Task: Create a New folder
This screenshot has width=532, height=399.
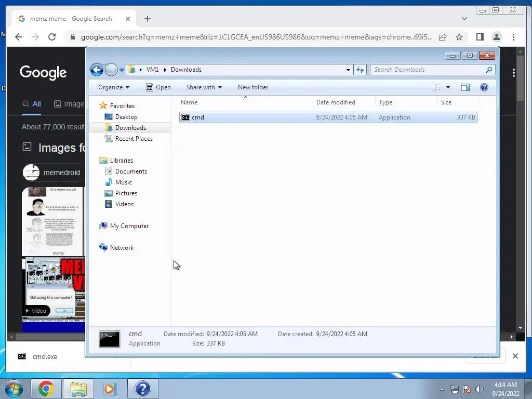Action: click(x=253, y=87)
